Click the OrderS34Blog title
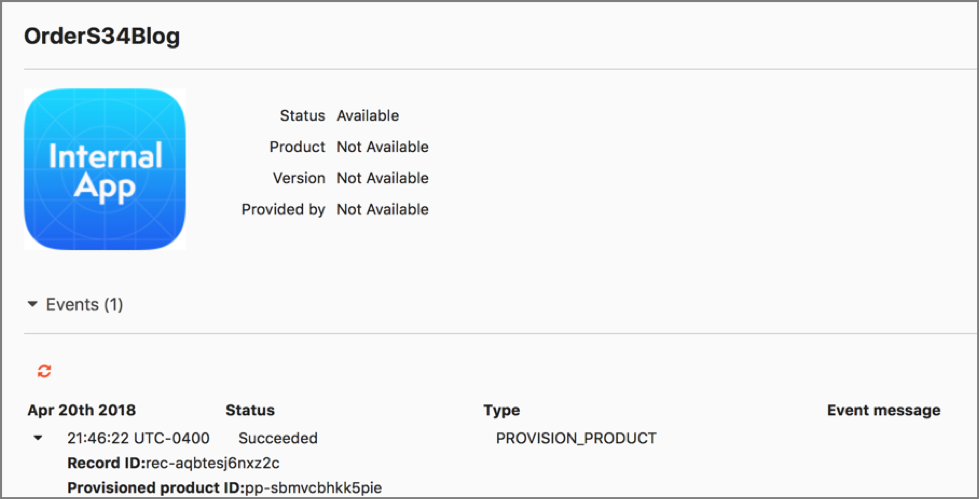Image resolution: width=979 pixels, height=499 pixels. tap(102, 37)
